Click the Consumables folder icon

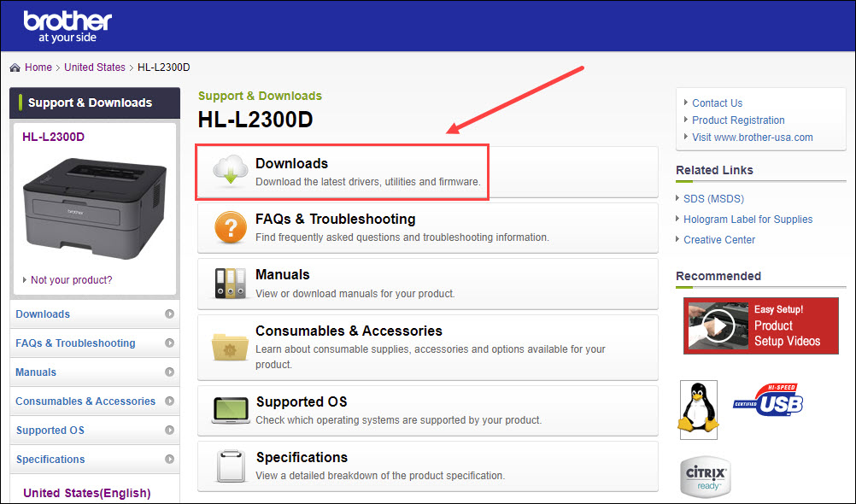[230, 346]
